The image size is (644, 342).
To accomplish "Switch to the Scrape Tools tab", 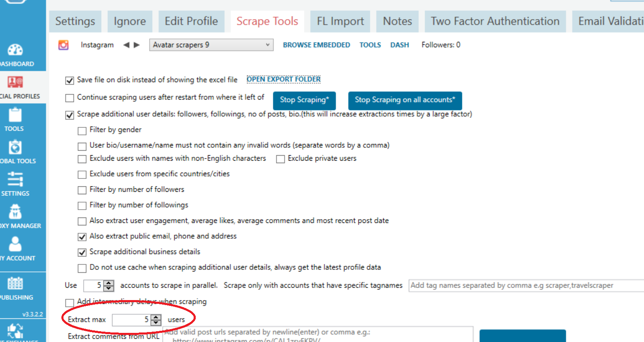I will coord(267,21).
